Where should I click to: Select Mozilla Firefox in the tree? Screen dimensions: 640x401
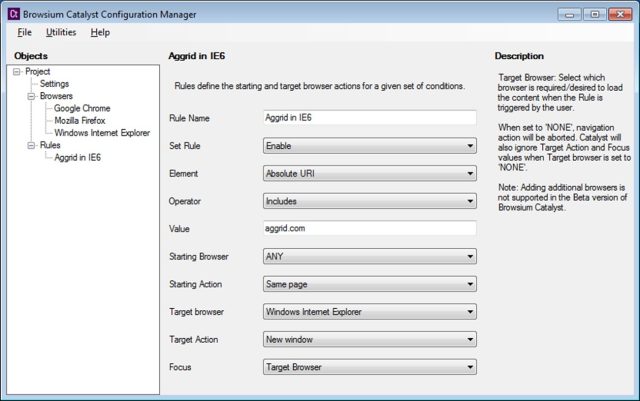[80, 120]
